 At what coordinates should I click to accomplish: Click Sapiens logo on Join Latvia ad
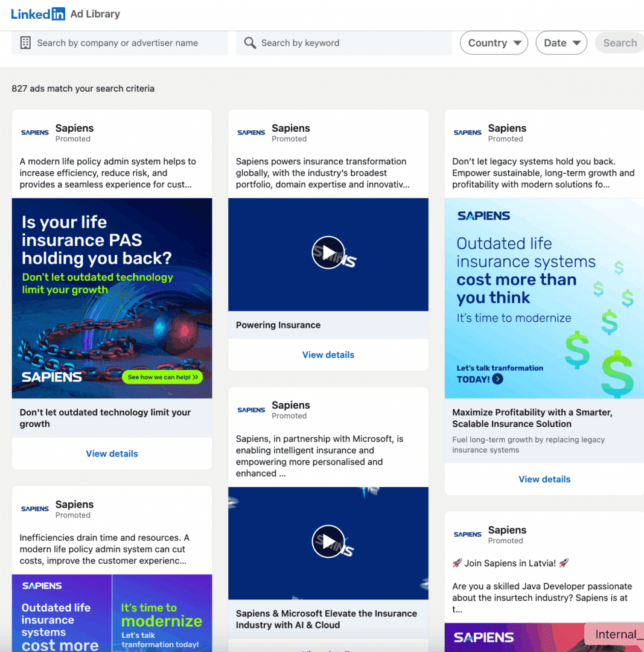[x=467, y=535]
